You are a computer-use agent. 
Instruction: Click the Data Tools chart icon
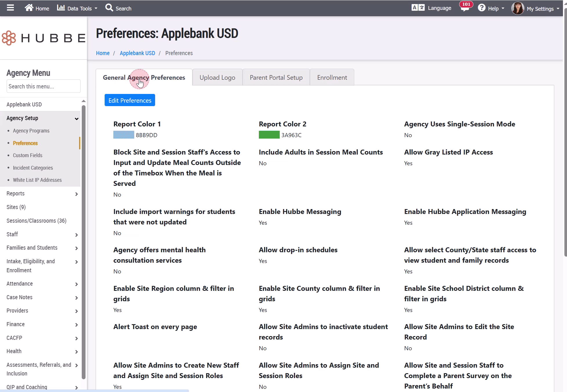click(x=61, y=8)
